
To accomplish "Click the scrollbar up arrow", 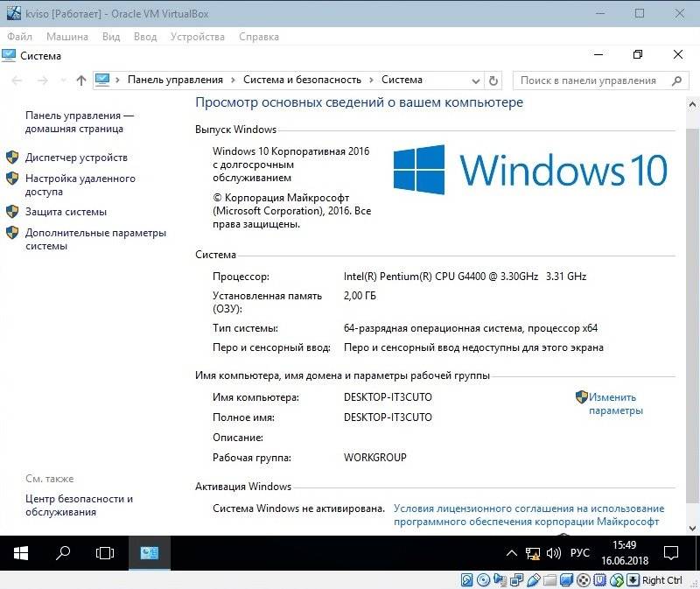I will (x=692, y=105).
